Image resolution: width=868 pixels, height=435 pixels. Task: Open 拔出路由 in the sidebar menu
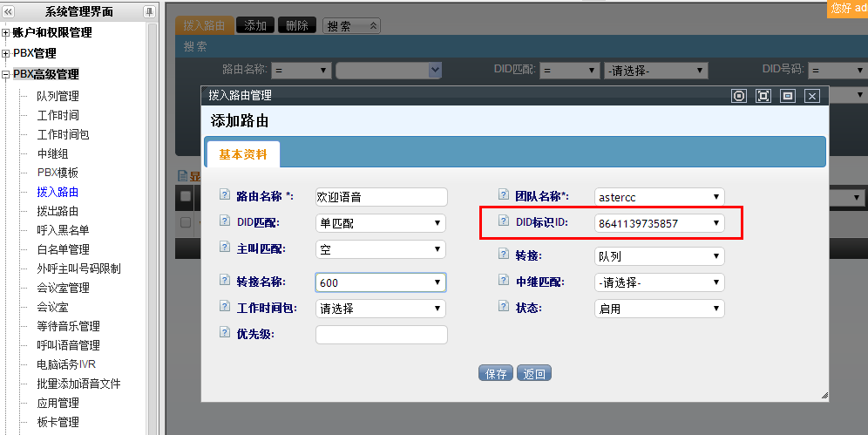pos(58,211)
